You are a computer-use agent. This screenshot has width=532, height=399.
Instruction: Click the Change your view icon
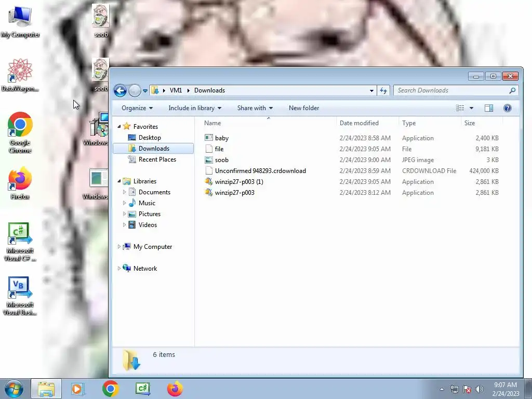click(x=460, y=108)
